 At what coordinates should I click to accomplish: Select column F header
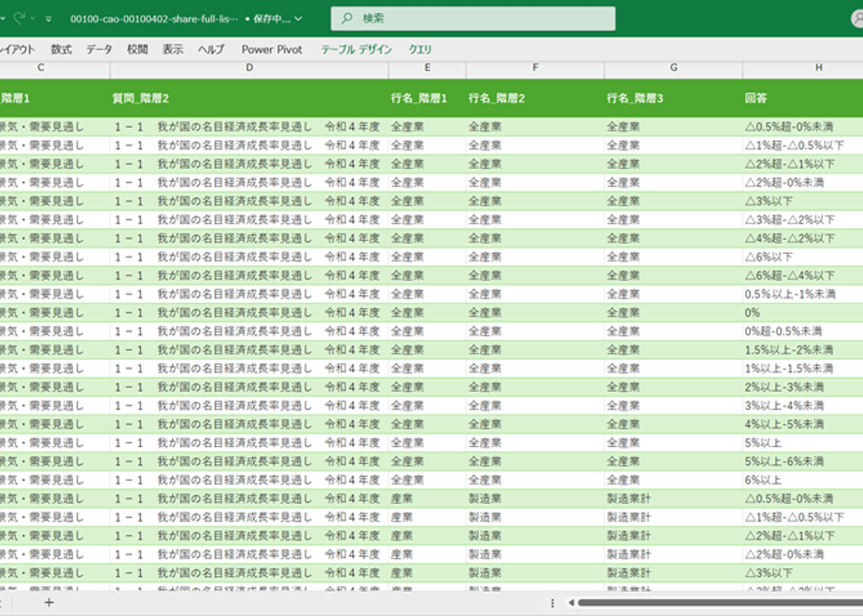(x=535, y=68)
